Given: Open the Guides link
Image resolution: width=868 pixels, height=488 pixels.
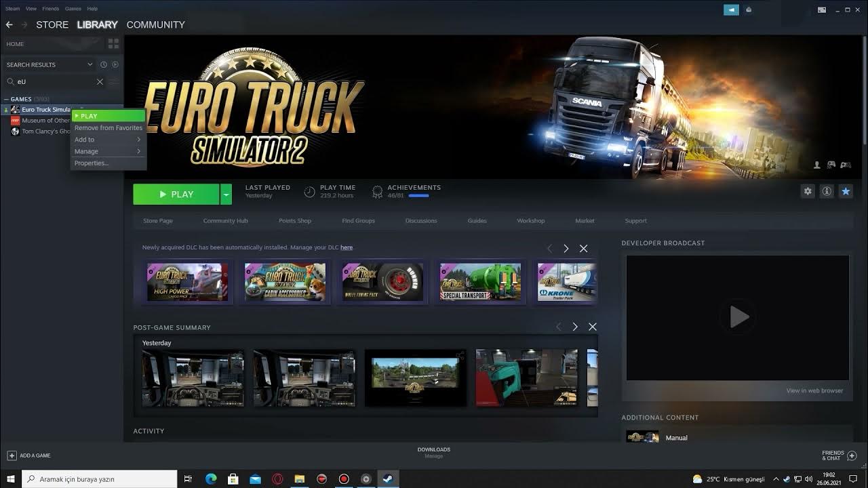Looking at the screenshot, I should 477,221.
